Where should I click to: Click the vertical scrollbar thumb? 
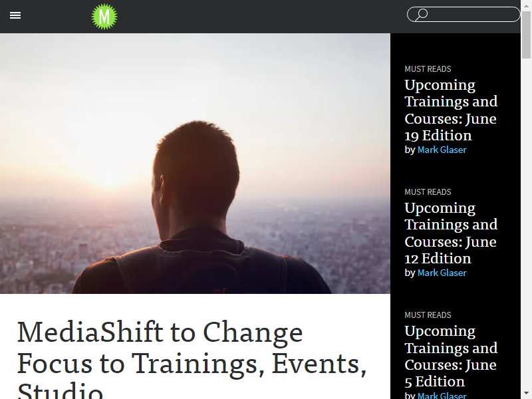coord(526,35)
